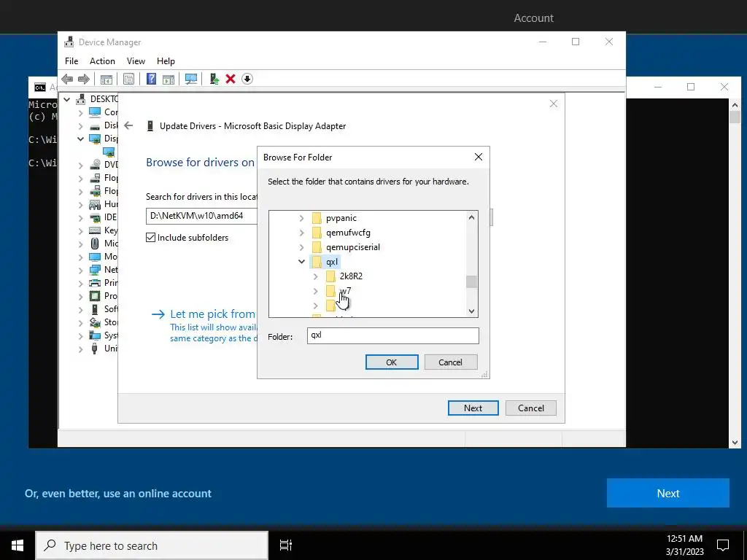Click the Disable device down-arrow icon

[x=247, y=79]
